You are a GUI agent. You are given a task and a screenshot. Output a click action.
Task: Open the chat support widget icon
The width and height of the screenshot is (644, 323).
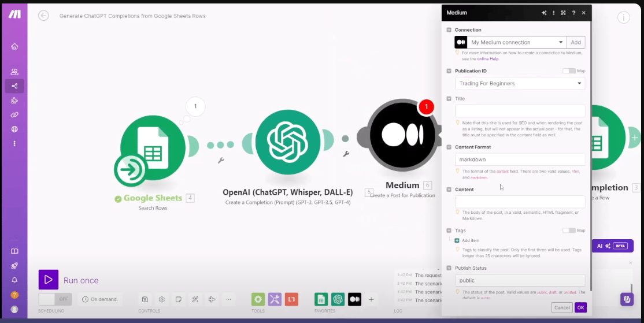click(627, 299)
